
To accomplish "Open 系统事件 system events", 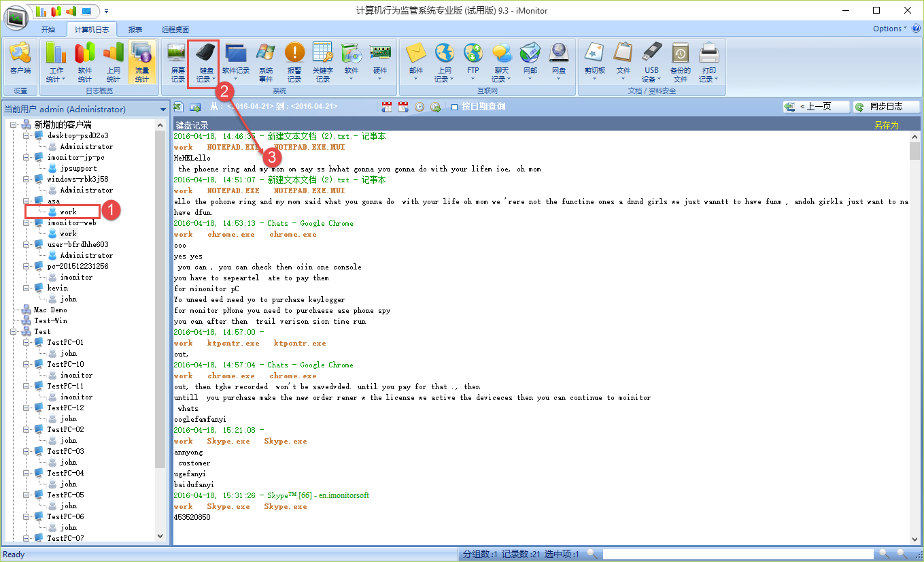I will click(x=266, y=63).
